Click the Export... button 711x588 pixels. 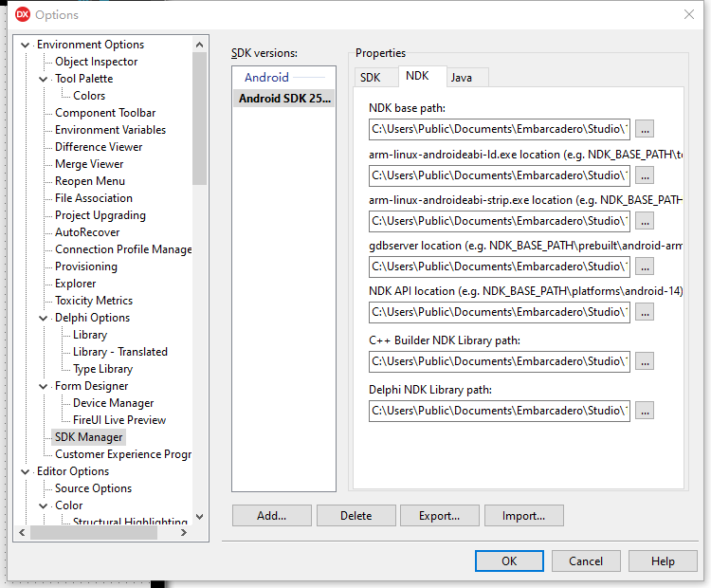(439, 516)
